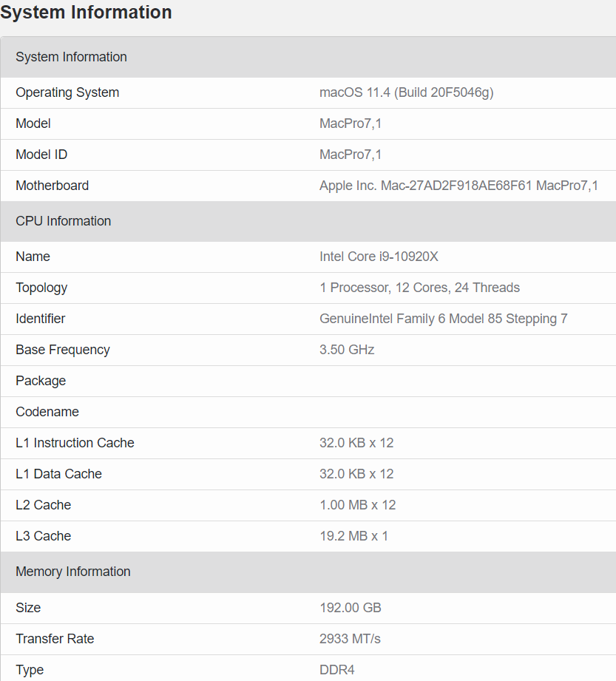616x681 pixels.
Task: Click the Package row label
Action: pos(41,381)
